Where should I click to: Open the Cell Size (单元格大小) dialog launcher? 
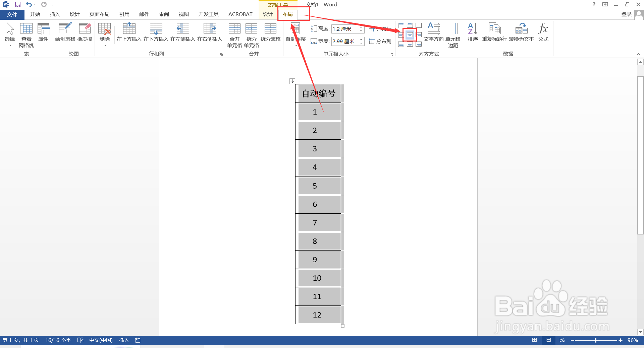coord(392,54)
